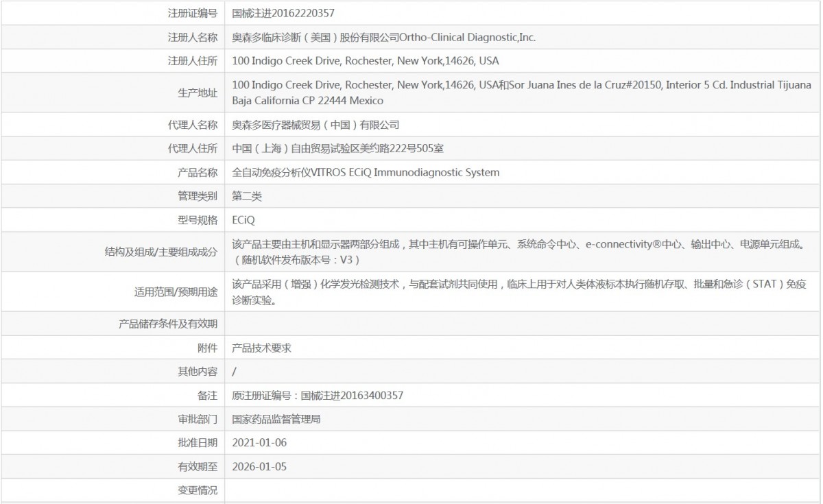
Task: Select product name VITROS ECiQ Immunodiagnostic System
Action: coord(405,172)
